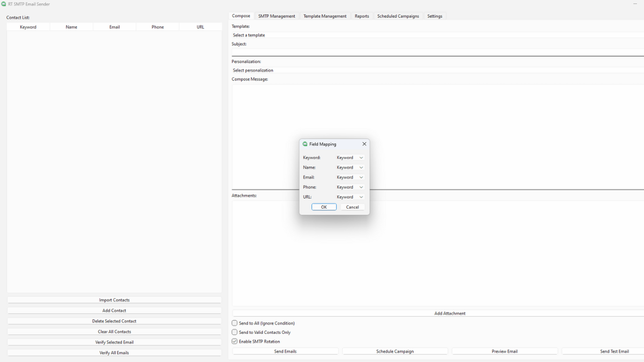The width and height of the screenshot is (644, 362).
Task: Click Import Contacts
Action: pyautogui.click(x=114, y=300)
